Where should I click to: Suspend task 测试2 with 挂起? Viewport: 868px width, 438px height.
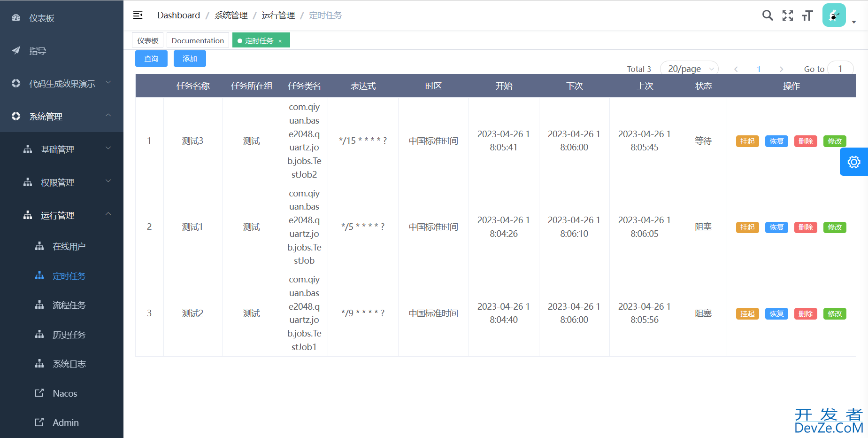(747, 313)
